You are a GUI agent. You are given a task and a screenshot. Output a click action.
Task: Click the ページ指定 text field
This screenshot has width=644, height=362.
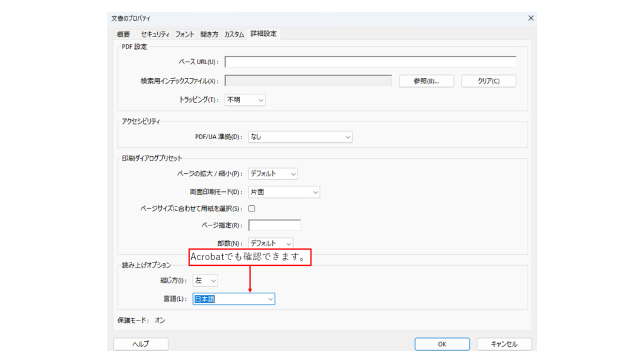[x=274, y=225]
